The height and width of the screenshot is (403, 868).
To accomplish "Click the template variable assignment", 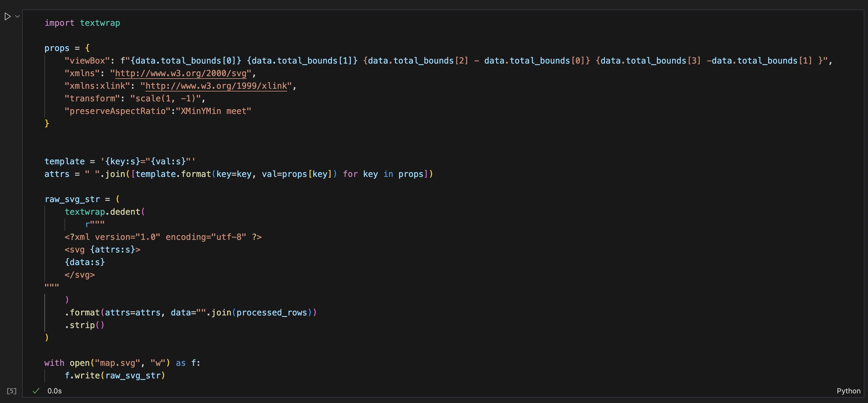I will 64,161.
